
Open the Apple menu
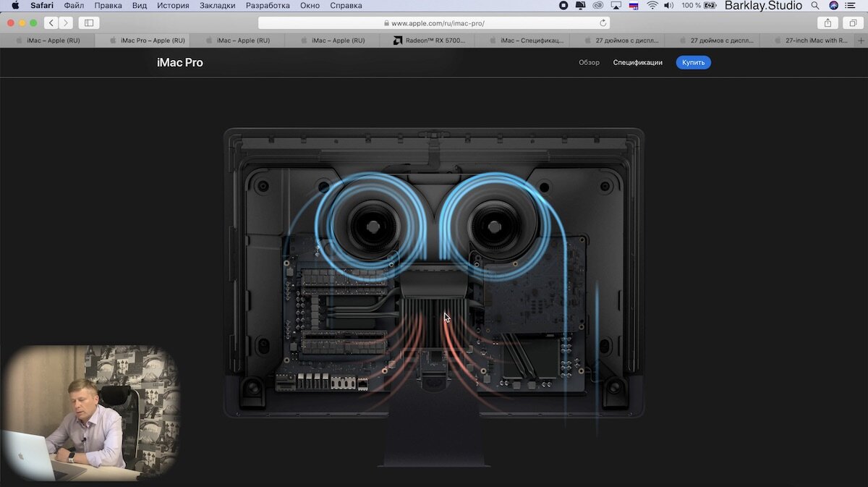coord(15,5)
